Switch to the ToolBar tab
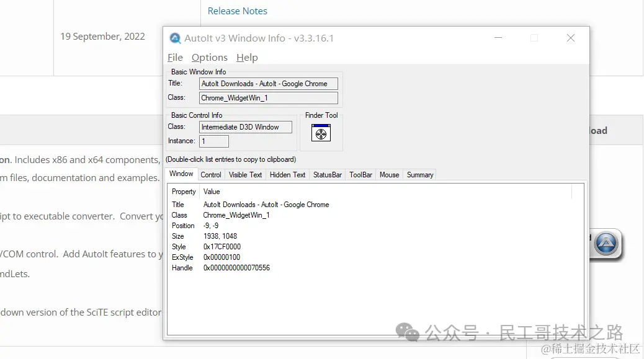 point(360,175)
